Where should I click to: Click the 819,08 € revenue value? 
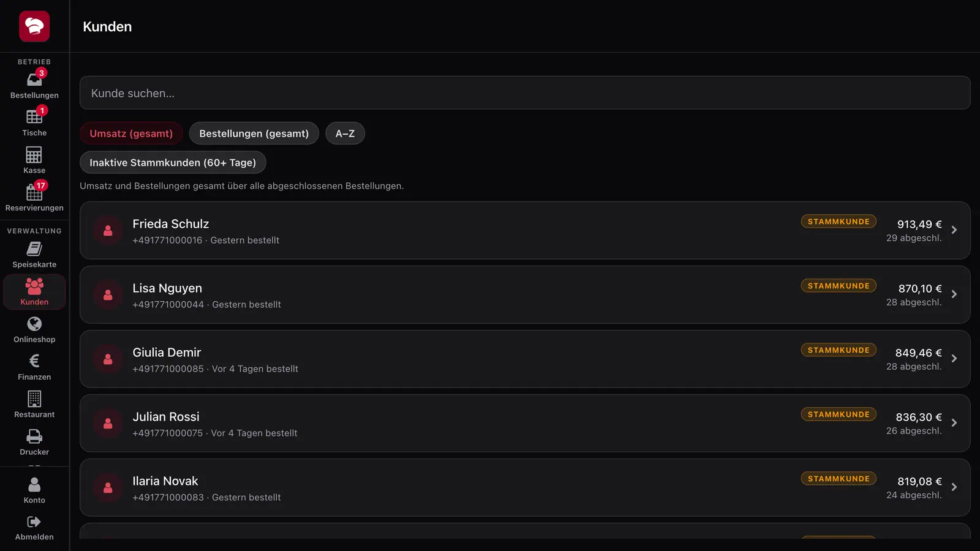919,482
